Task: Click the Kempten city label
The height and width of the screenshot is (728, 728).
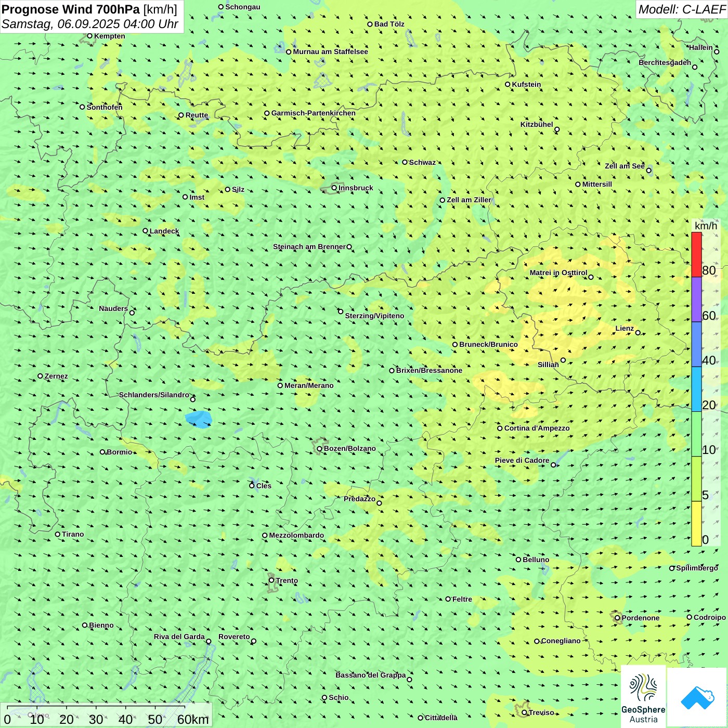Action: point(109,36)
